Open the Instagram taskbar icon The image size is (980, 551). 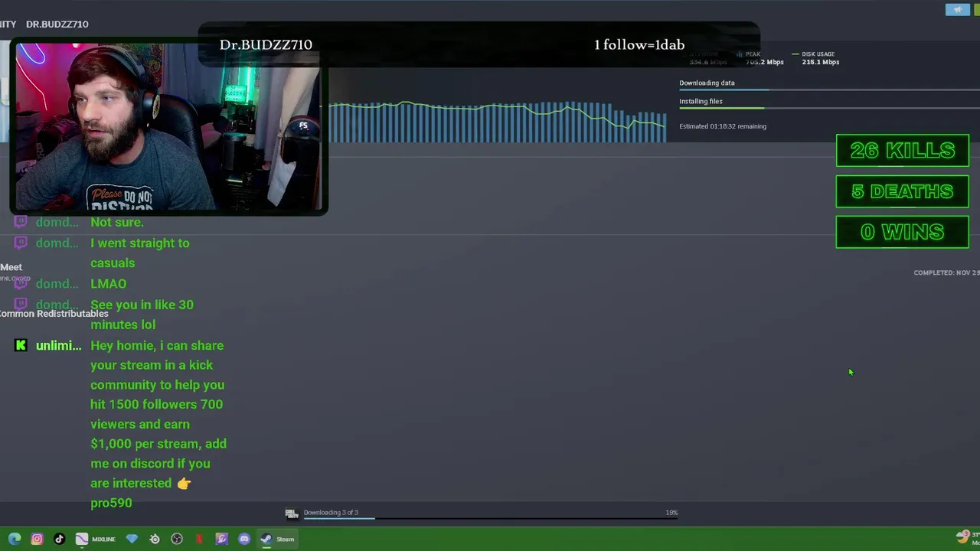[x=37, y=539]
